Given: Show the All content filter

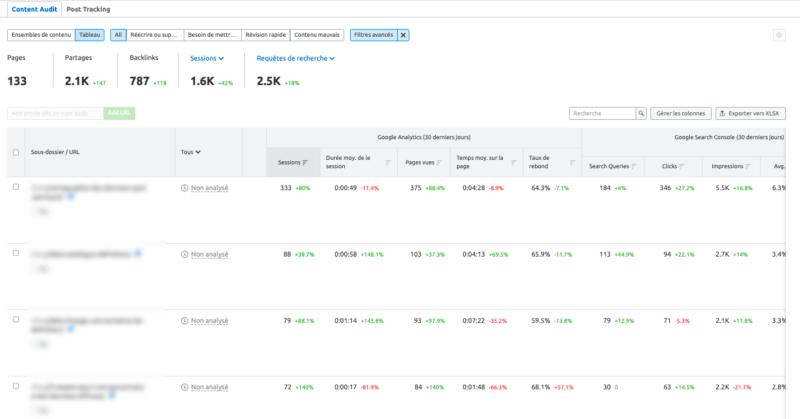Looking at the screenshot, I should pyautogui.click(x=118, y=35).
